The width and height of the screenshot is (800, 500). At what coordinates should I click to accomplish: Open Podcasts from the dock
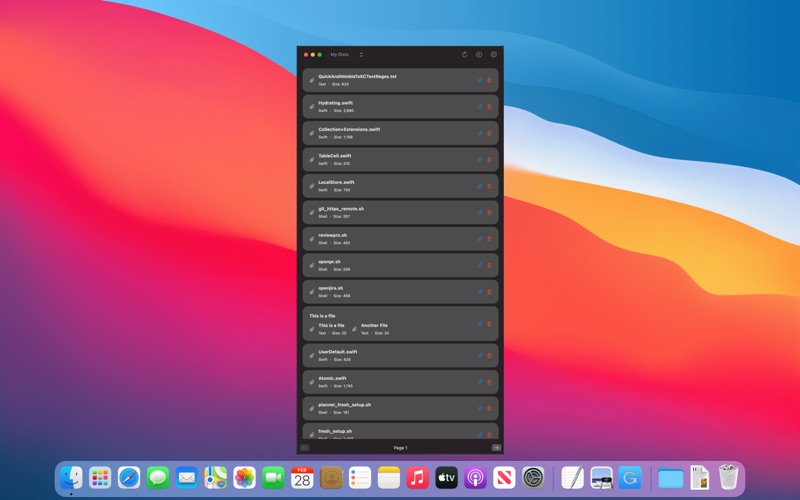tap(475, 478)
